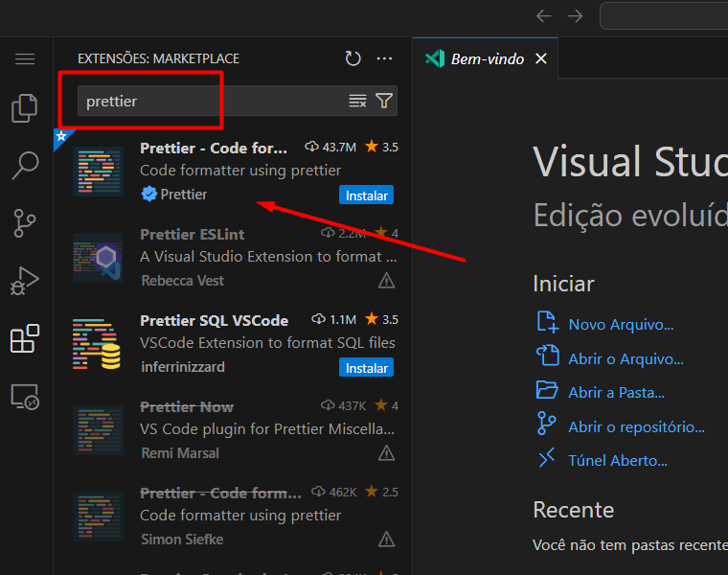Click the Remi Marsal publisher name
This screenshot has width=728, height=575.
click(180, 453)
